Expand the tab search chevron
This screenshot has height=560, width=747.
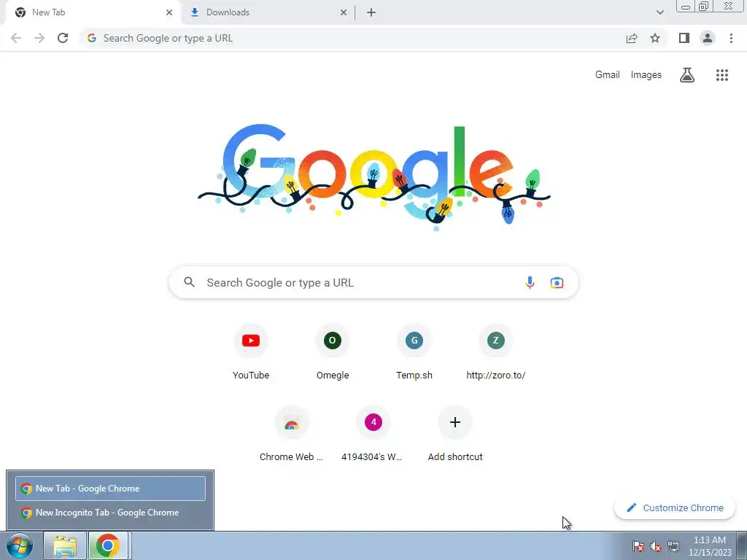pos(659,12)
